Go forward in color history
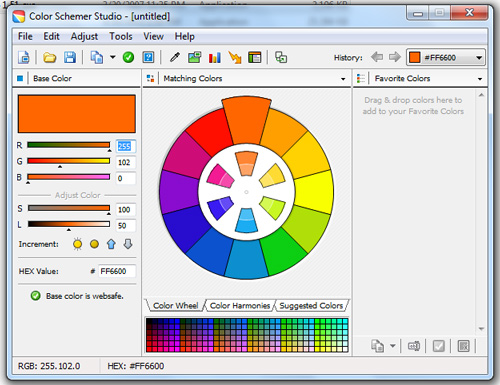Image resolution: width=500 pixels, height=385 pixels. 395,57
